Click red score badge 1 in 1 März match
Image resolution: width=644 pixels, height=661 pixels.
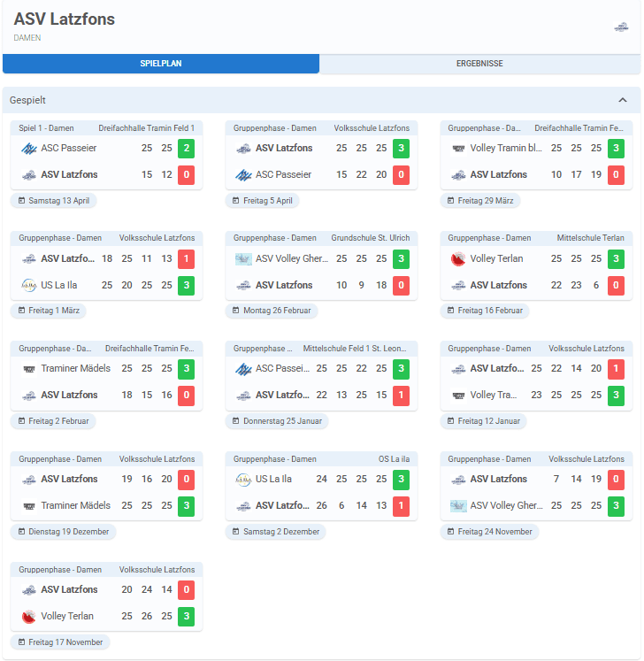(186, 259)
